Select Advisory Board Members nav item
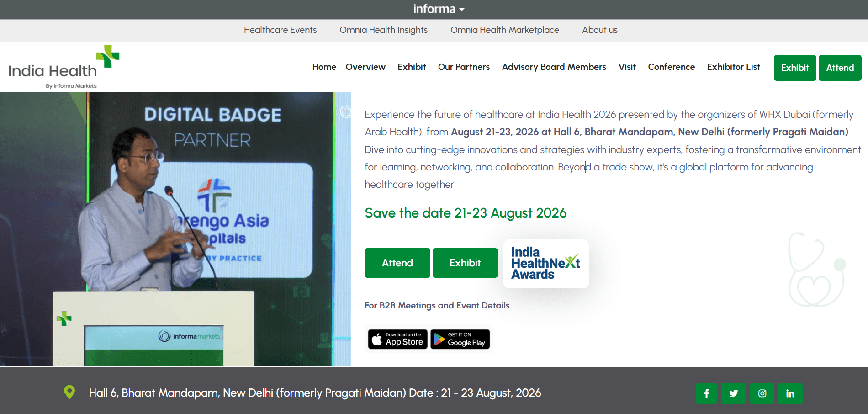 554,67
